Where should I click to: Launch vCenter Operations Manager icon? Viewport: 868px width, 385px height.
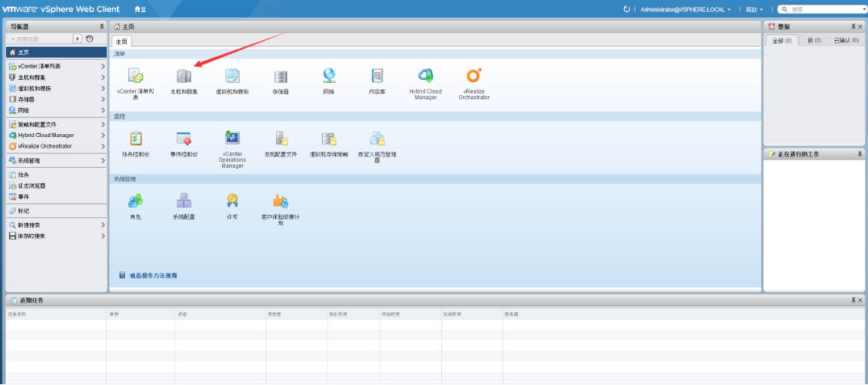(232, 138)
